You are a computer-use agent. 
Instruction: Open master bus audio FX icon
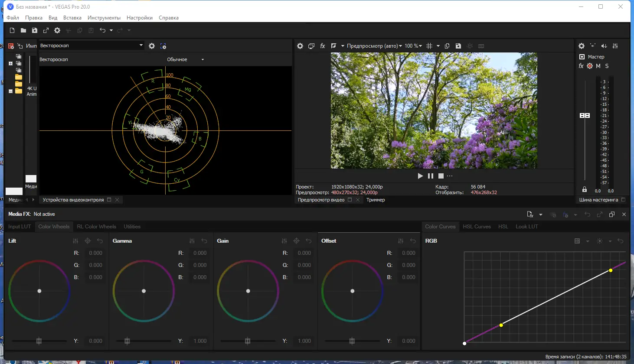pos(581,66)
